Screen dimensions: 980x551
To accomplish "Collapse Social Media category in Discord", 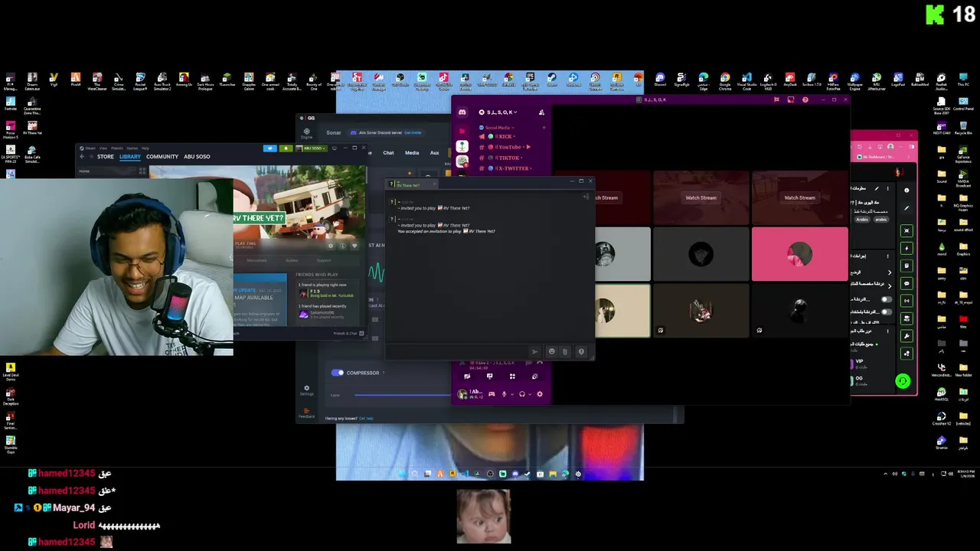I will [498, 128].
